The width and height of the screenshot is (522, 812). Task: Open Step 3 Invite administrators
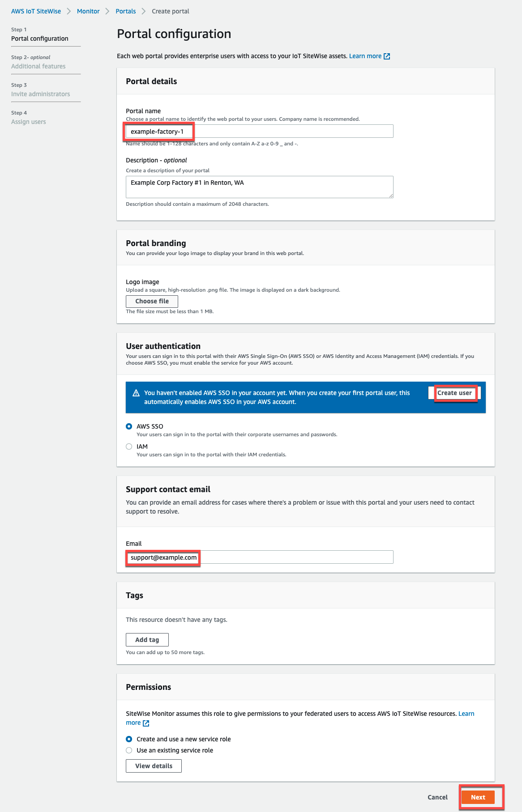pyautogui.click(x=41, y=94)
